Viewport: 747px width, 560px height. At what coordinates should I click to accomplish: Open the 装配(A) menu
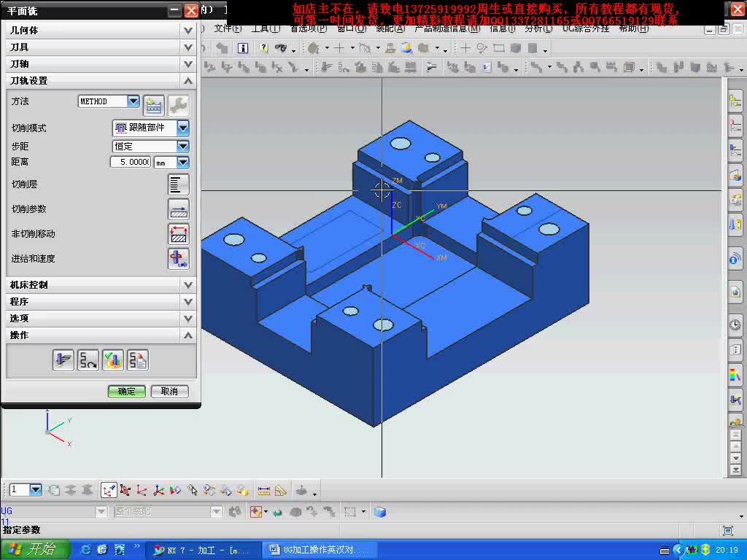pos(390,28)
